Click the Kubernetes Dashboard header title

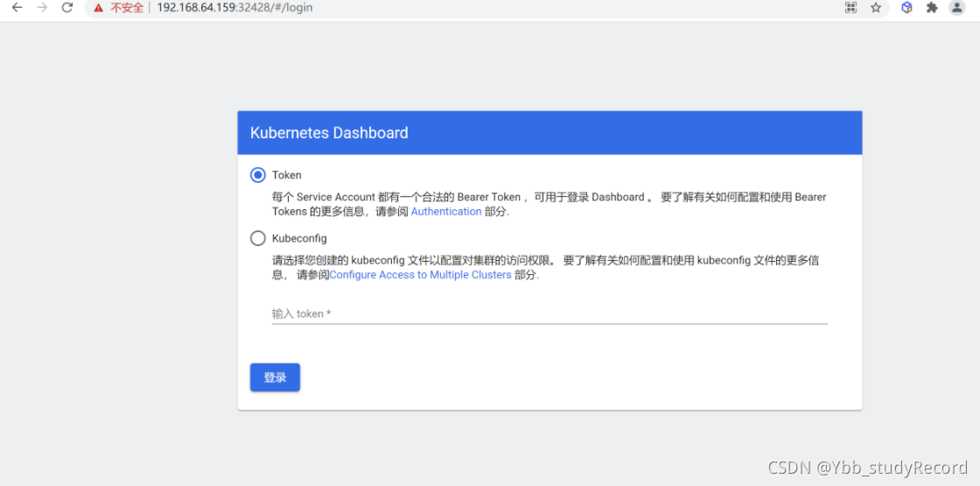(329, 132)
